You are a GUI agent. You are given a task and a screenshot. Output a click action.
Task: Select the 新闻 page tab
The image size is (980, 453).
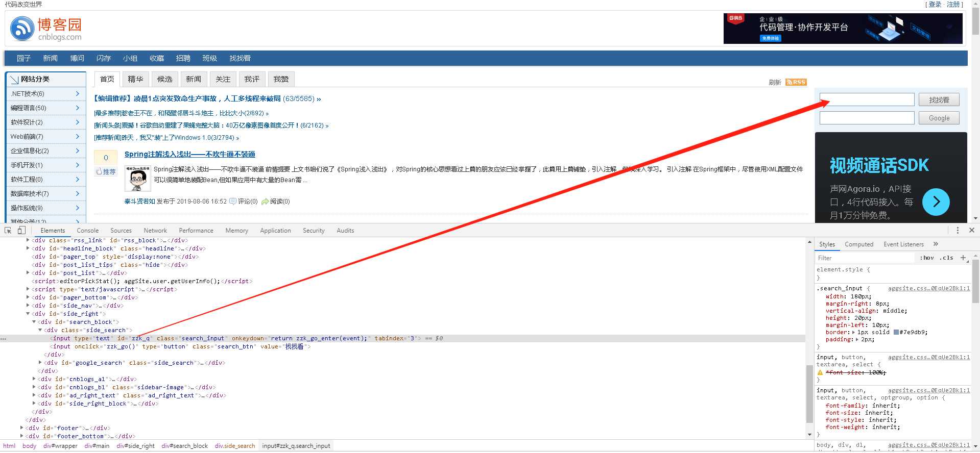(194, 79)
